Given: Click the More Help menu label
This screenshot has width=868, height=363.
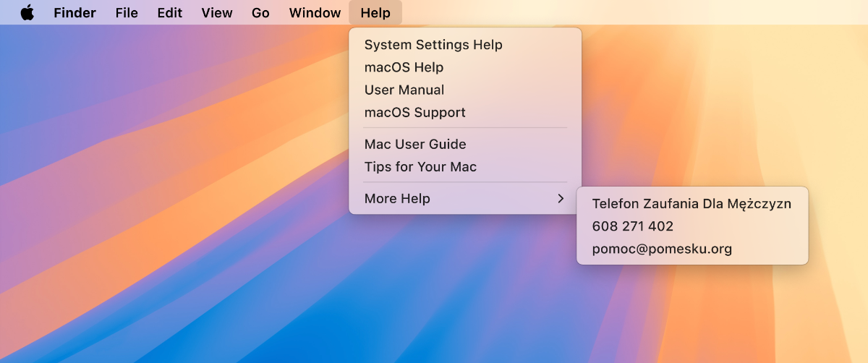Looking at the screenshot, I should [397, 198].
